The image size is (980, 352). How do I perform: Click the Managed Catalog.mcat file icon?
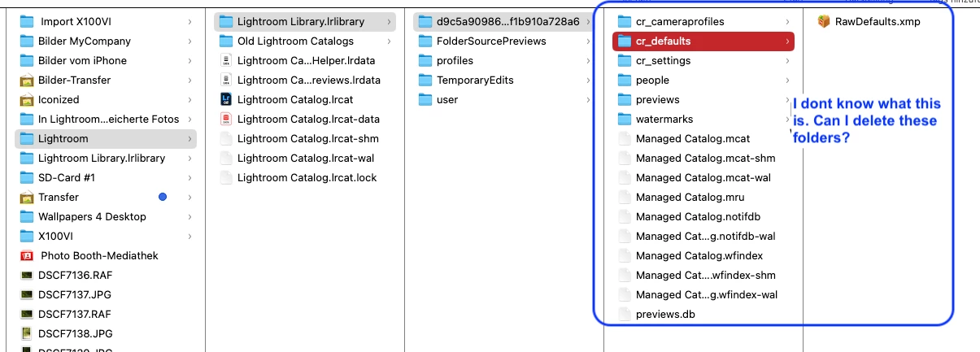tap(624, 138)
